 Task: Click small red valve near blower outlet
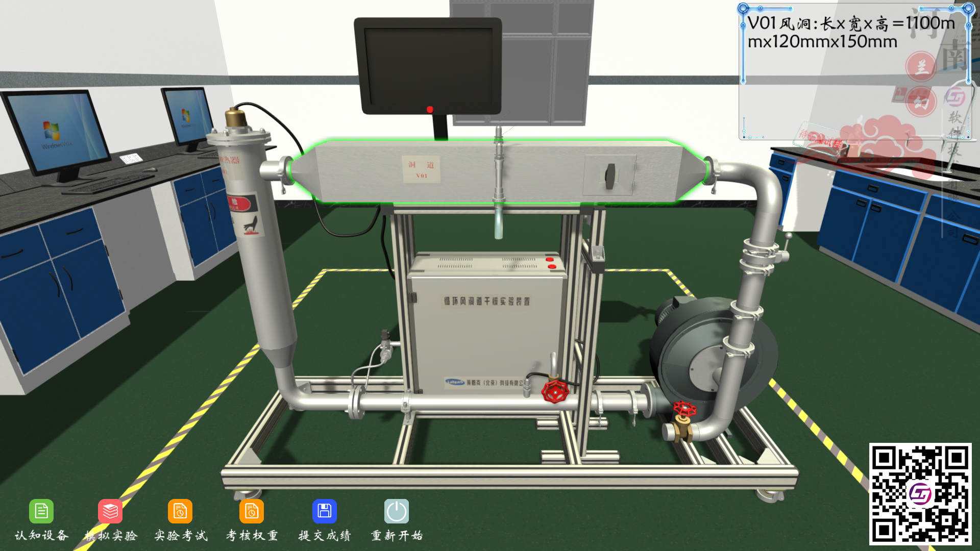click(684, 409)
